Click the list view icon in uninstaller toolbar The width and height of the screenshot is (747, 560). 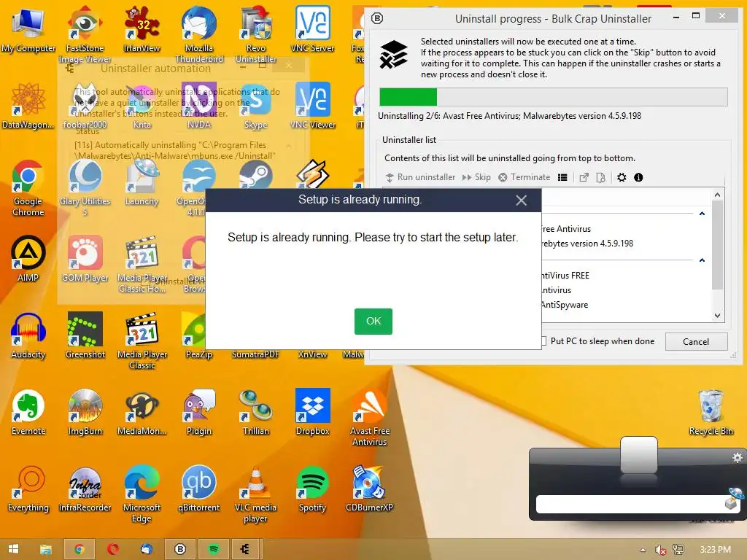pyautogui.click(x=562, y=178)
